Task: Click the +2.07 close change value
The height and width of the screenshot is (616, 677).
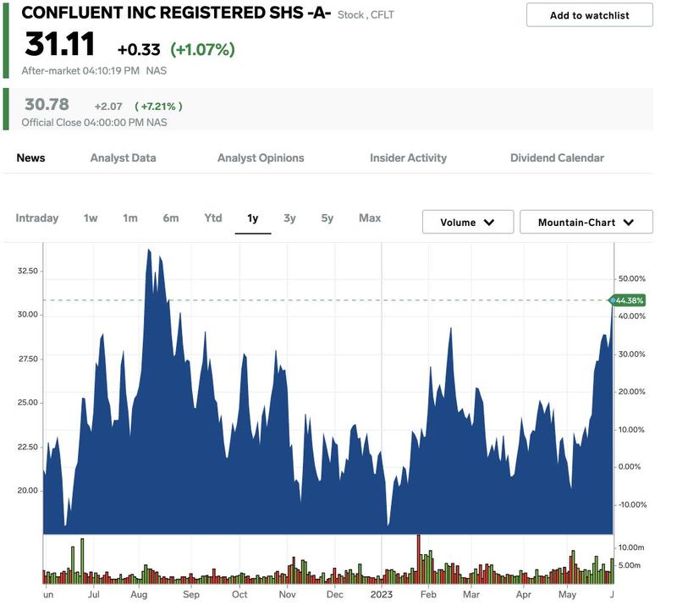Action: [x=108, y=106]
